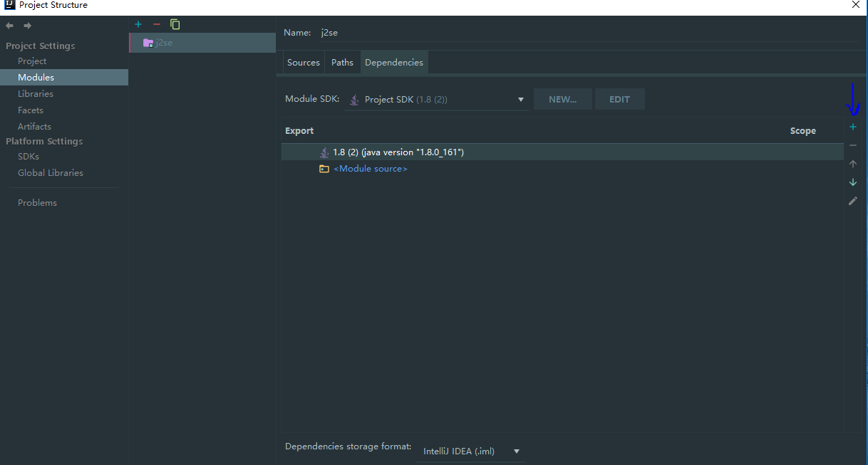Copy the selected module

coord(175,24)
